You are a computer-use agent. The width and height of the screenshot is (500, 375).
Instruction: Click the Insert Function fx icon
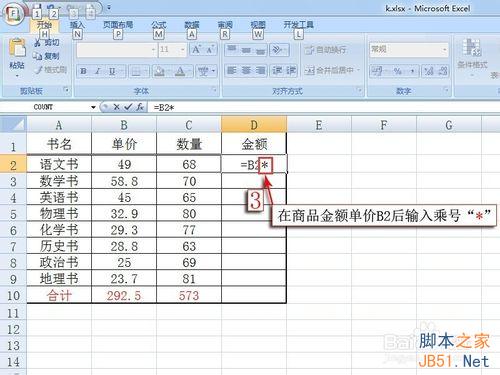(140, 107)
